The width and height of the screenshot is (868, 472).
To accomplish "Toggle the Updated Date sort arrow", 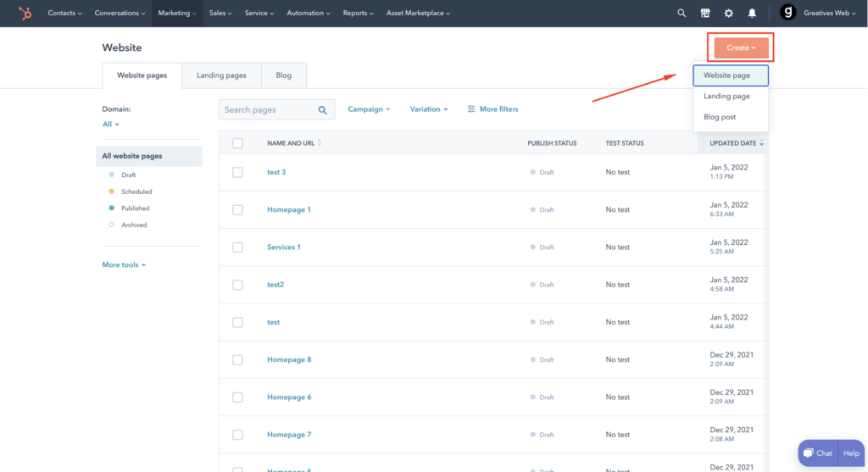I will [762, 143].
